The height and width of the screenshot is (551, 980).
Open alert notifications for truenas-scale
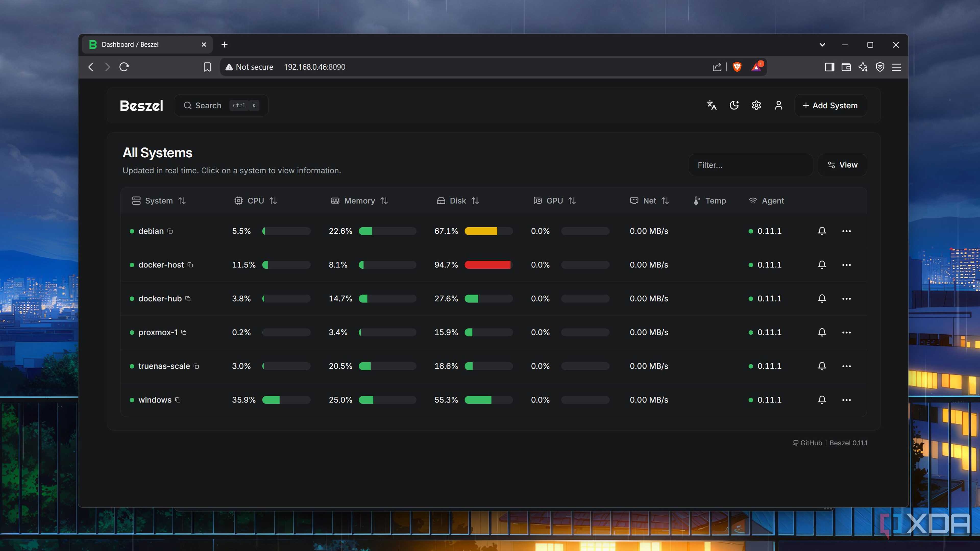pyautogui.click(x=822, y=366)
